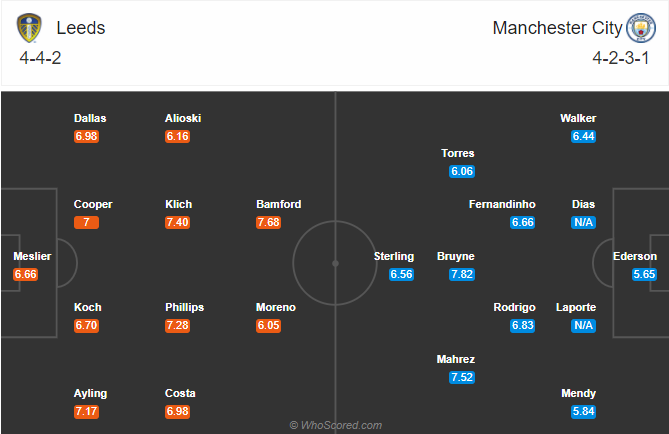Open the Manchester City team name link

tap(558, 28)
